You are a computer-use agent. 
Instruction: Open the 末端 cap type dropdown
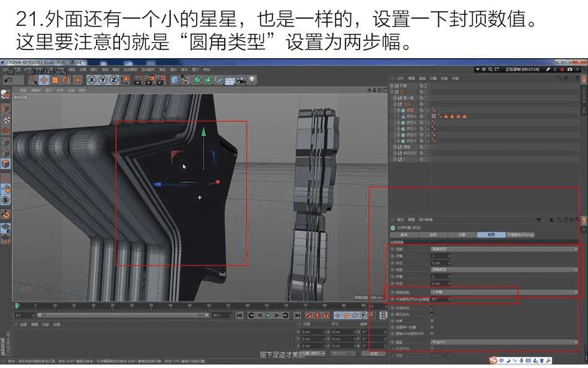[504, 270]
